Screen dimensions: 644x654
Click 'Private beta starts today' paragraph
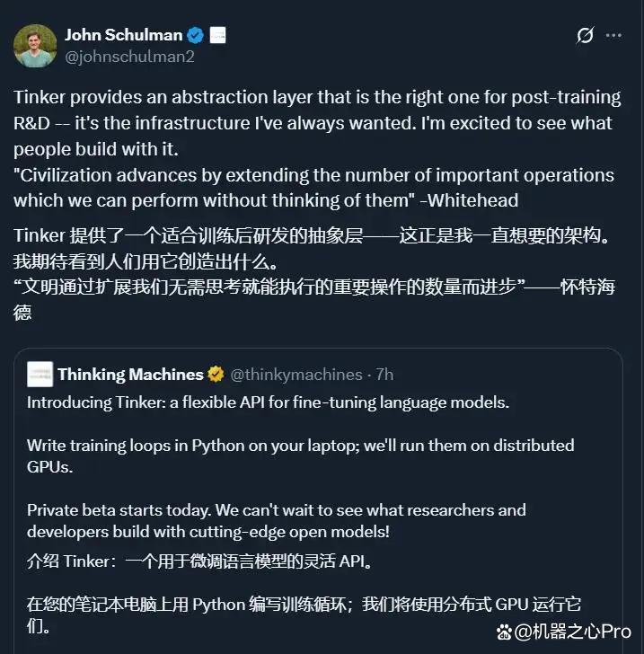[x=276, y=521]
